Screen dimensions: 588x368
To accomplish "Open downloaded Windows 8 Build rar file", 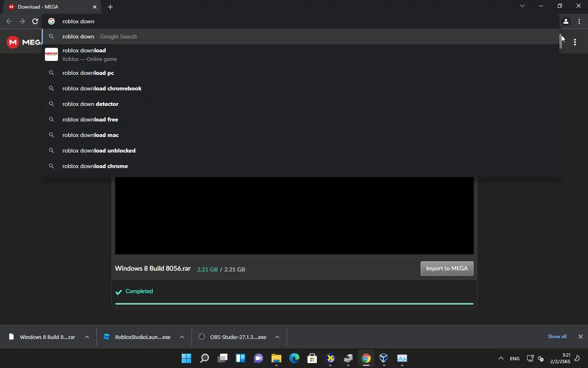I will (x=42, y=337).
